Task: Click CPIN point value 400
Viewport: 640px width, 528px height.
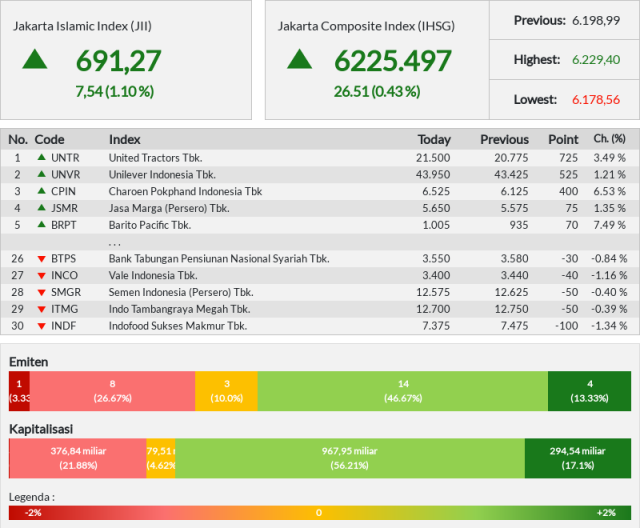Action: [x=569, y=191]
